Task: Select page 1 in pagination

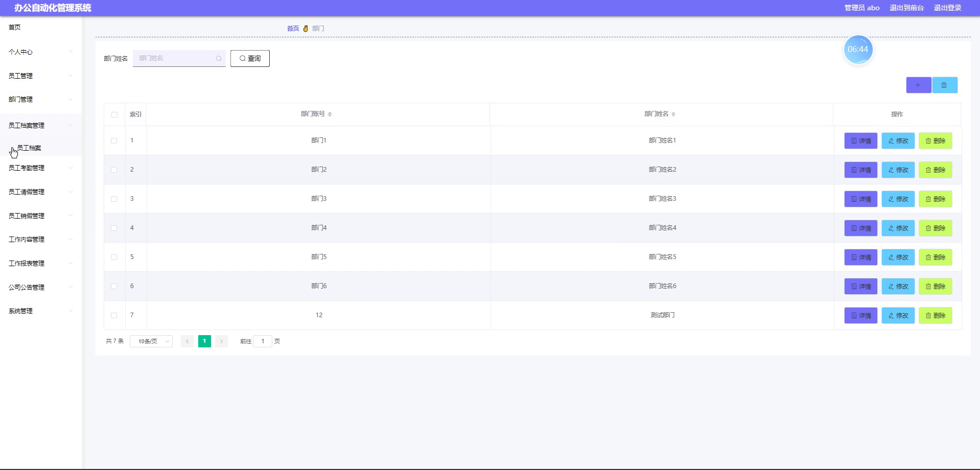Action: point(204,341)
